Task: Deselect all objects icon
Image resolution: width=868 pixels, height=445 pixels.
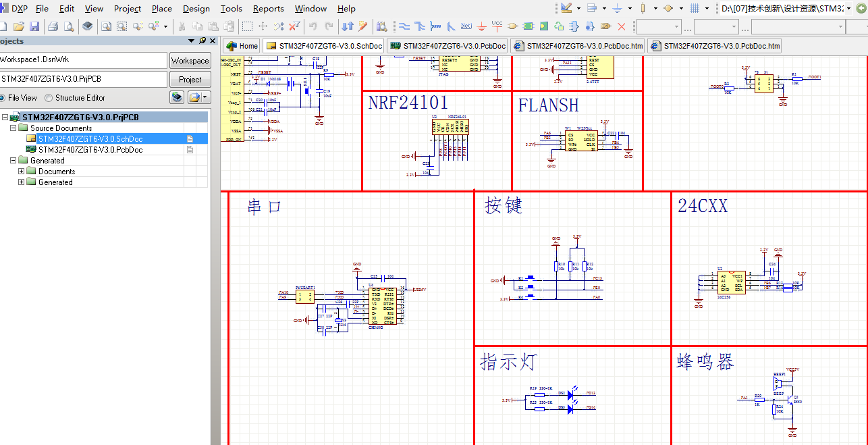Action: 279,26
